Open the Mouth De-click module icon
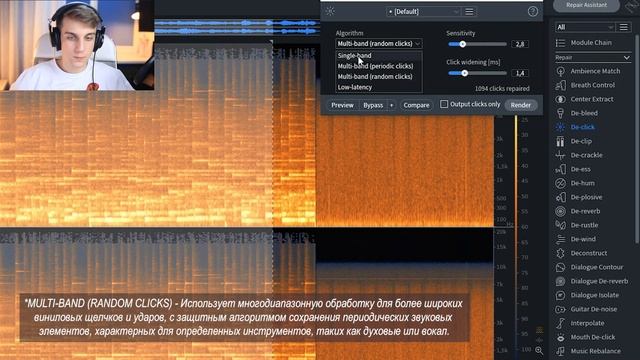Viewport: 640px width, 360px height. pyautogui.click(x=560, y=337)
